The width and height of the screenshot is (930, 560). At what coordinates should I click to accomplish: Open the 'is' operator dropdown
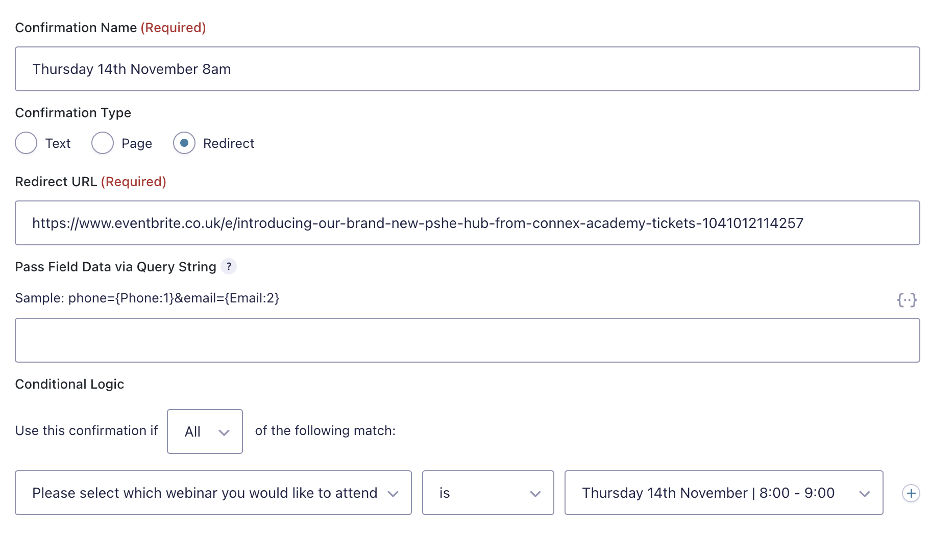coord(488,493)
